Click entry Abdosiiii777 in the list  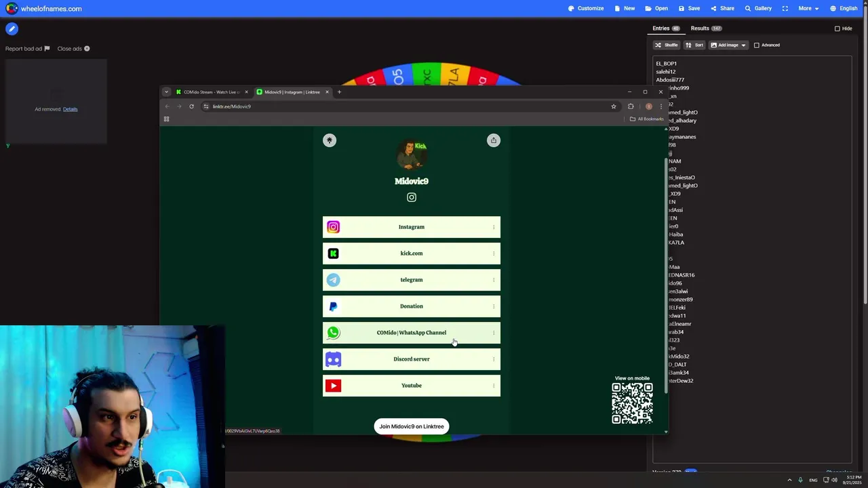pos(670,80)
